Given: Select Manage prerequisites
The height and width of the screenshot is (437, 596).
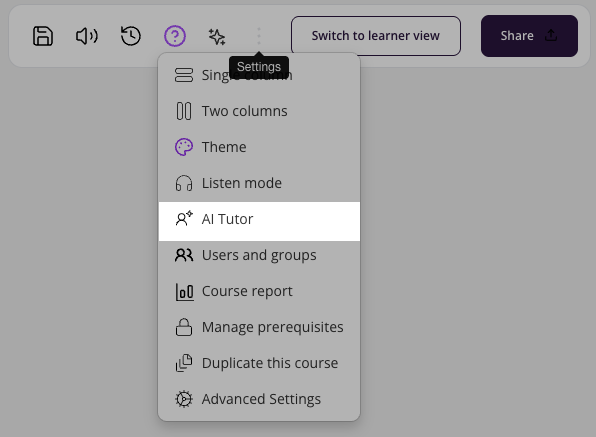Looking at the screenshot, I should tap(259, 327).
